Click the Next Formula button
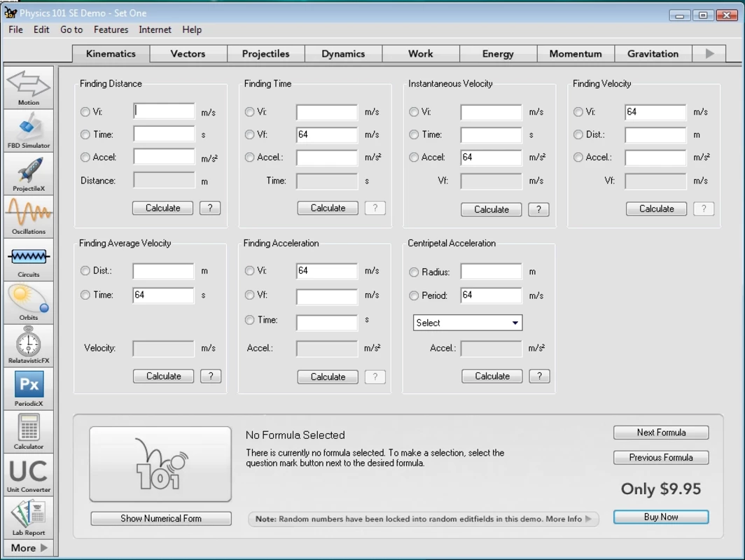The image size is (745, 560). point(661,433)
